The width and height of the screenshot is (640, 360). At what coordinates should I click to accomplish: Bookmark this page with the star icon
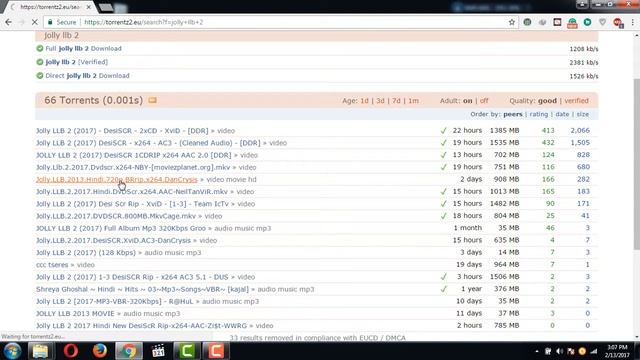[x=511, y=22]
